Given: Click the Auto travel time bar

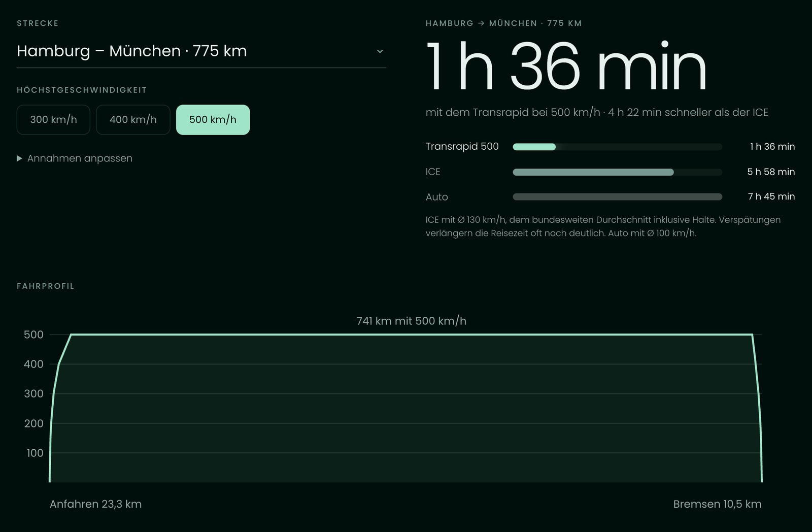Looking at the screenshot, I should pyautogui.click(x=617, y=197).
